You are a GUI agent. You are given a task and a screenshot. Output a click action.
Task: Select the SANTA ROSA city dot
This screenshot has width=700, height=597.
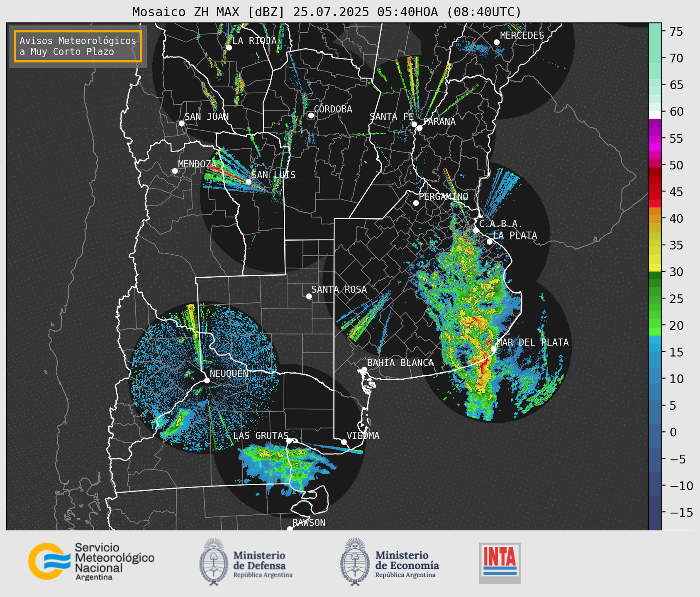click(309, 296)
